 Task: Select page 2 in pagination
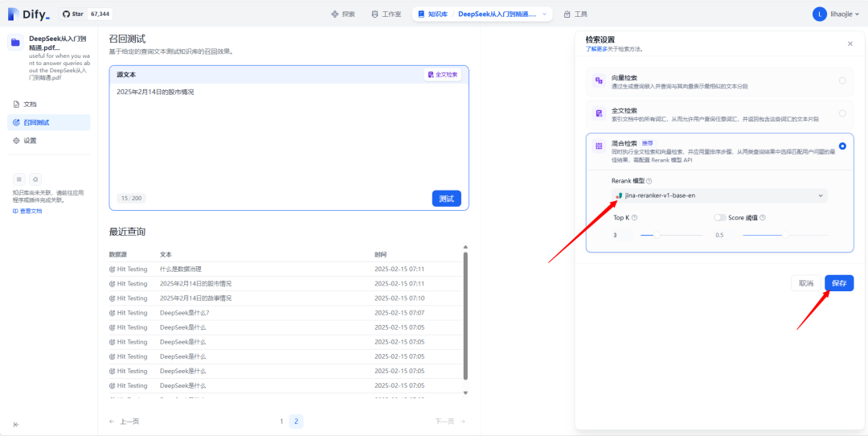click(x=296, y=422)
